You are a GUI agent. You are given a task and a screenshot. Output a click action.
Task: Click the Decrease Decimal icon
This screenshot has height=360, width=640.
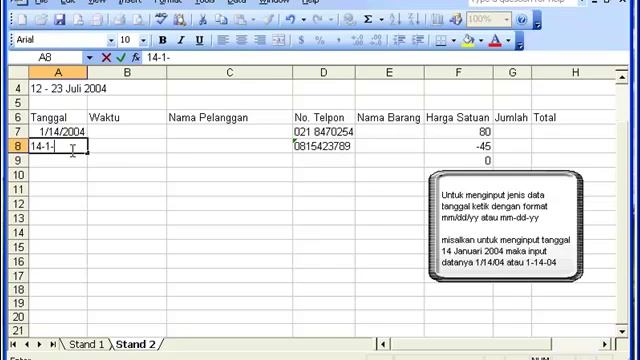coord(376,40)
